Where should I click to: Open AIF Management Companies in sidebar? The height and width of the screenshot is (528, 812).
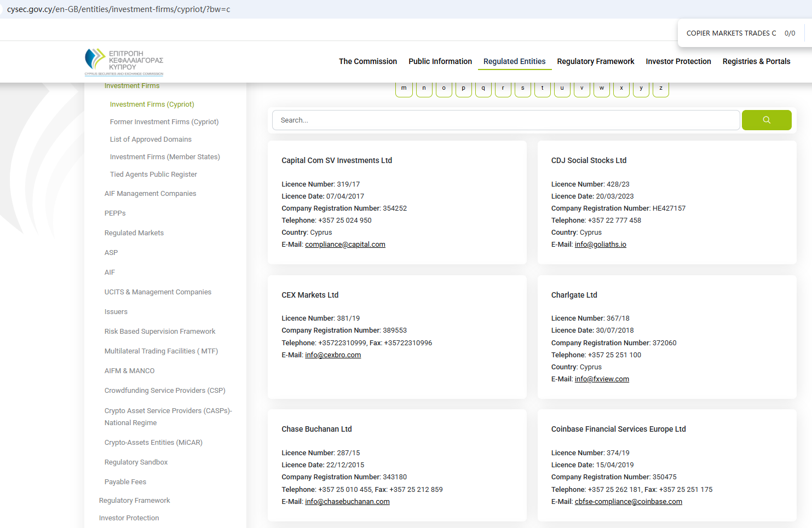150,194
